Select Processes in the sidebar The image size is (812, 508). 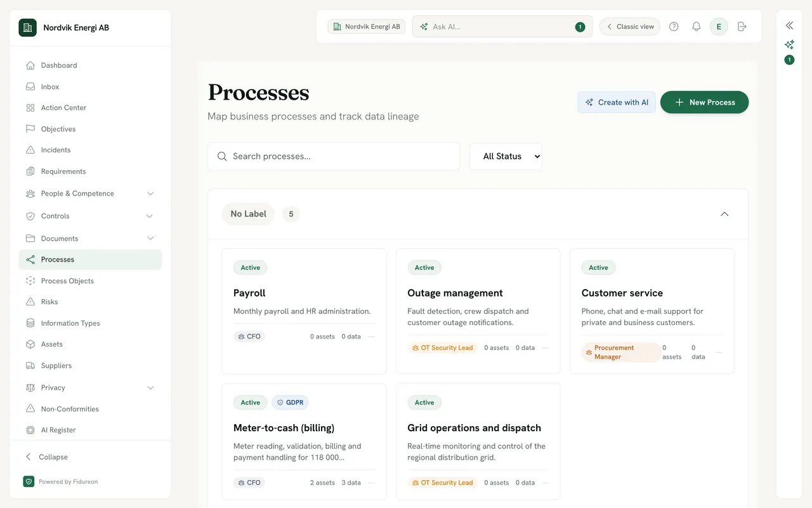pos(90,260)
